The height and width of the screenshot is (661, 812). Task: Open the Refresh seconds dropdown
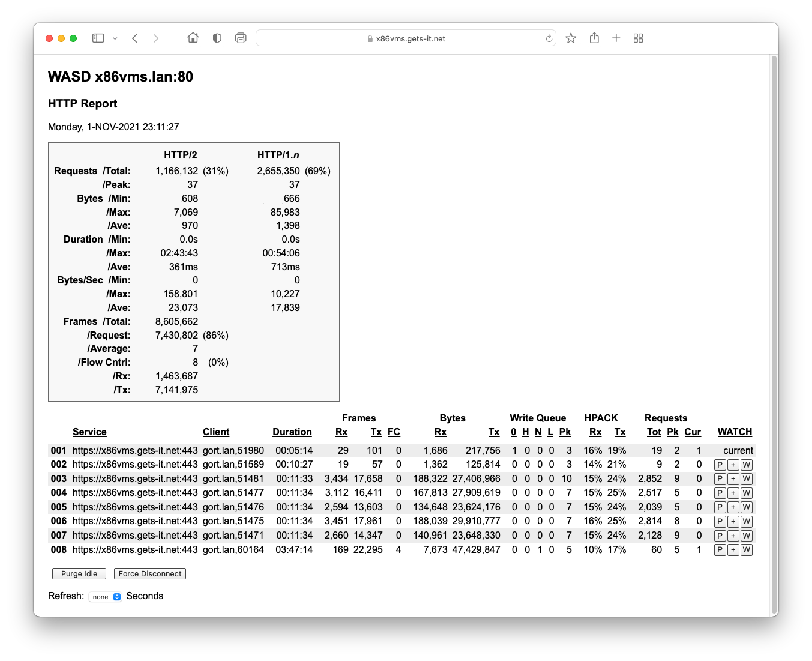click(105, 597)
